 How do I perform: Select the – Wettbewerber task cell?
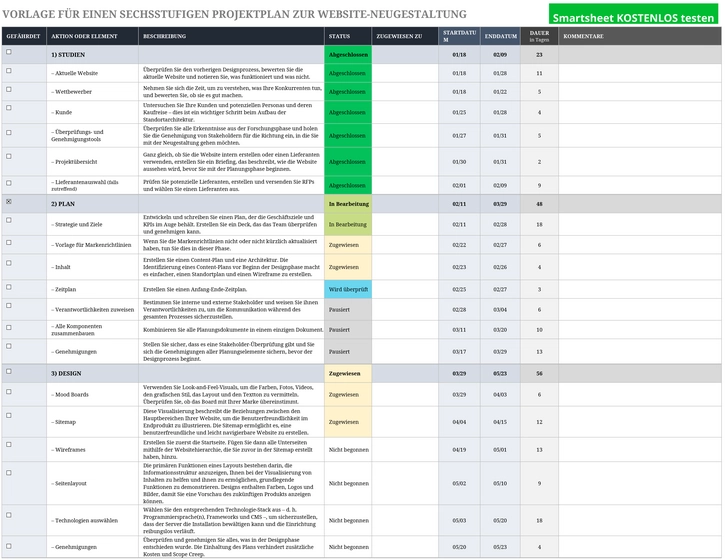(x=92, y=92)
